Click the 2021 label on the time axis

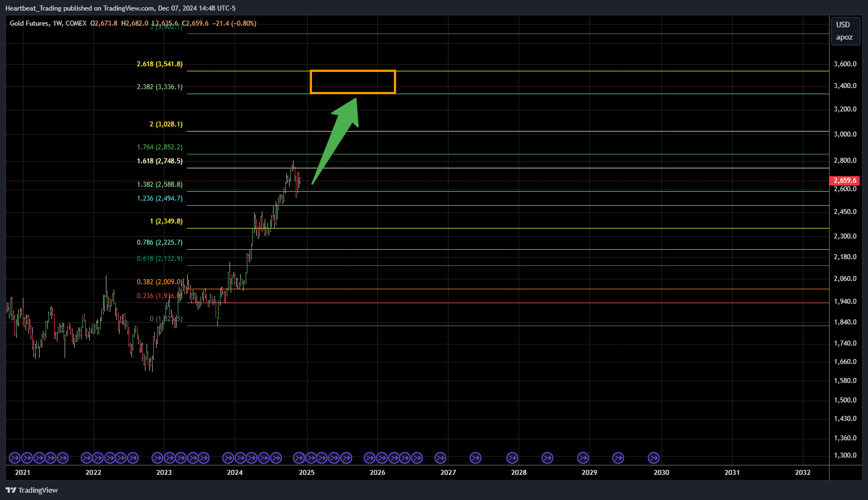pyautogui.click(x=23, y=473)
